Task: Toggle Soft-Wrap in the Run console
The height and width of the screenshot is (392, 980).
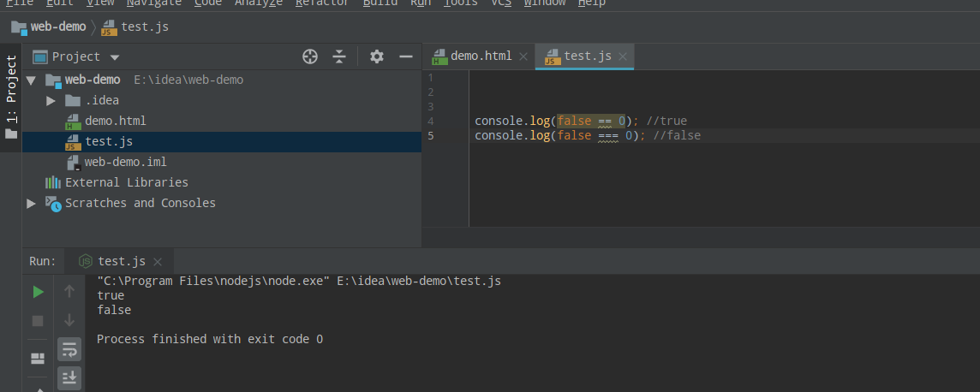Action: pyautogui.click(x=69, y=349)
